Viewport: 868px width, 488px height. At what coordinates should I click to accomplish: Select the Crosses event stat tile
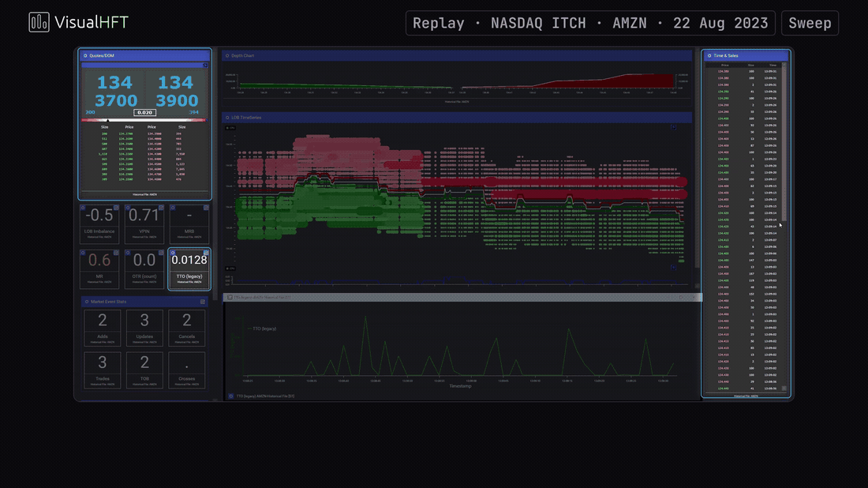click(x=186, y=370)
